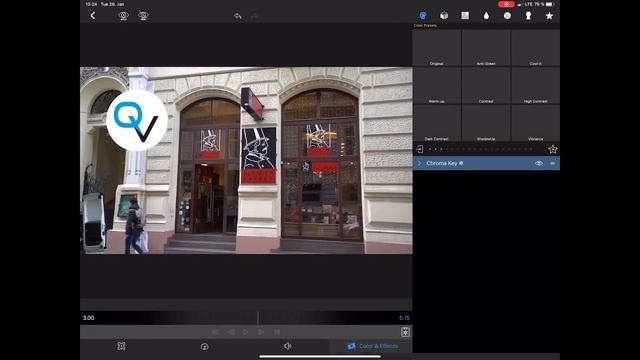Image resolution: width=640 pixels, height=360 pixels.
Task: Open the chroma keyhole effects category
Action: [528, 16]
